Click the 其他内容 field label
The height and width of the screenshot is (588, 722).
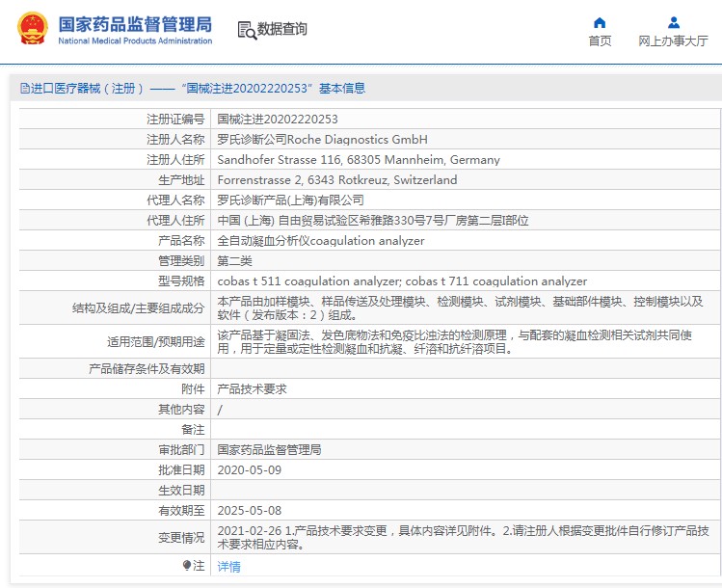(181, 410)
